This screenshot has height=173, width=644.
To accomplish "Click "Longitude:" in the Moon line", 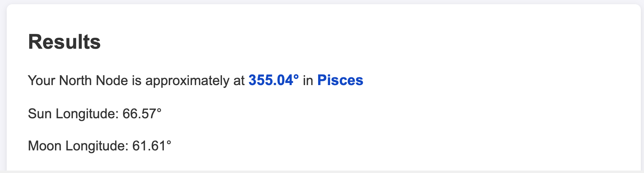I will [x=97, y=146].
